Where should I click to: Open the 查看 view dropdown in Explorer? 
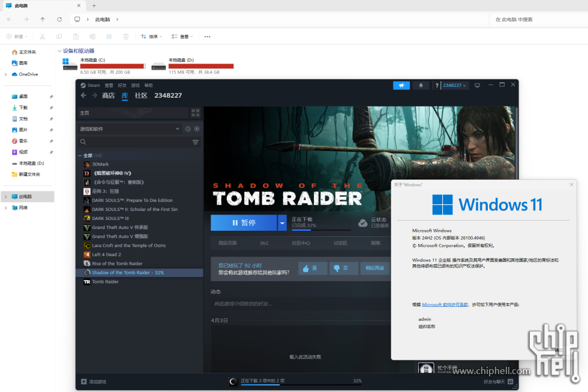[x=182, y=37]
